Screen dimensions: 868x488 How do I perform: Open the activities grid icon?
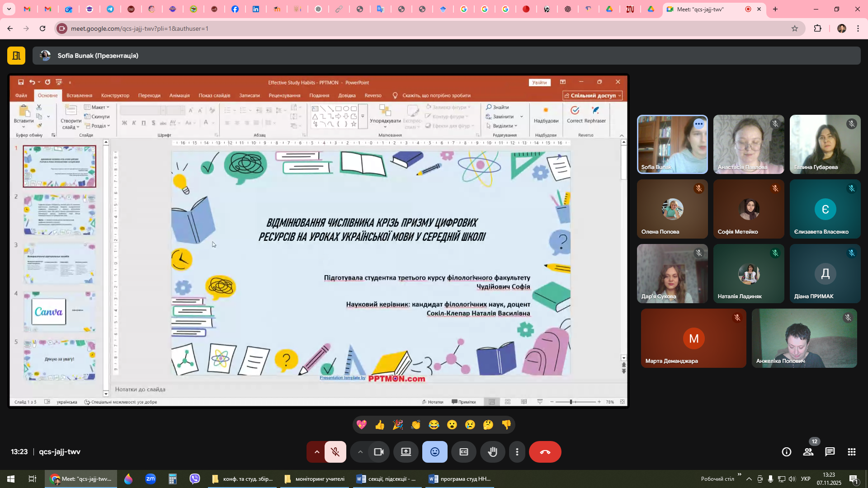[852, 452]
